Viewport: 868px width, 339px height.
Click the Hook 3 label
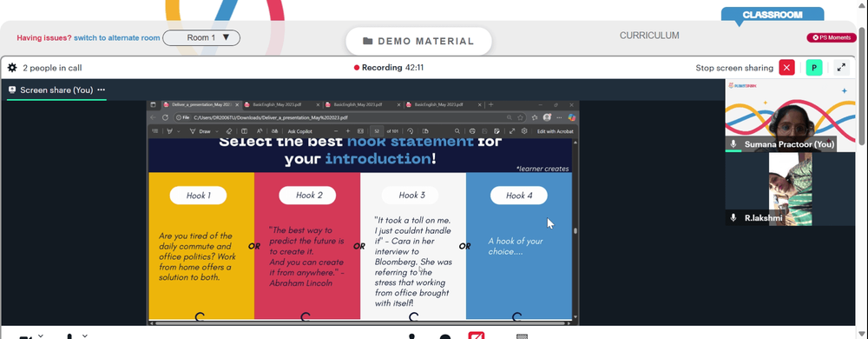[x=411, y=195]
